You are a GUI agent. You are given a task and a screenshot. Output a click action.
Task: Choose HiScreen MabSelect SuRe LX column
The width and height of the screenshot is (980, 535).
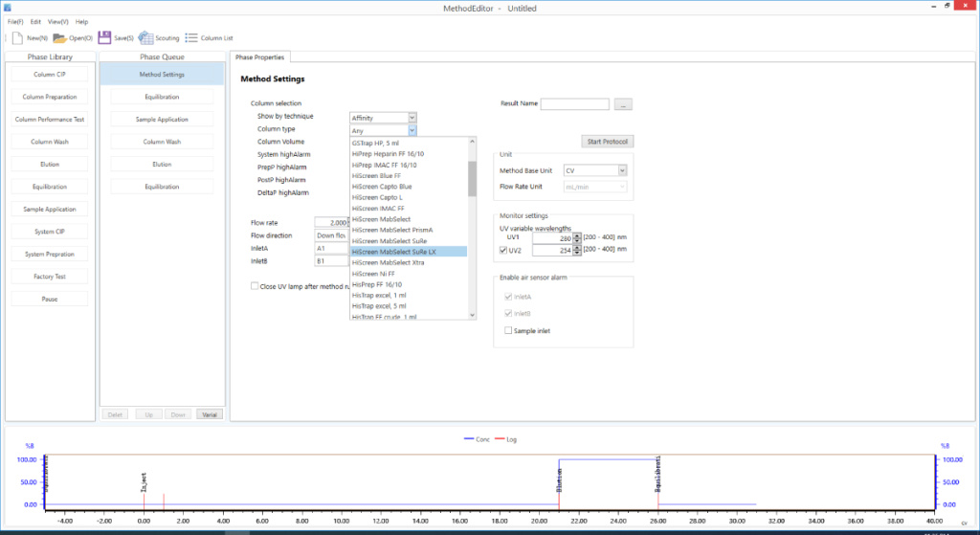point(409,252)
